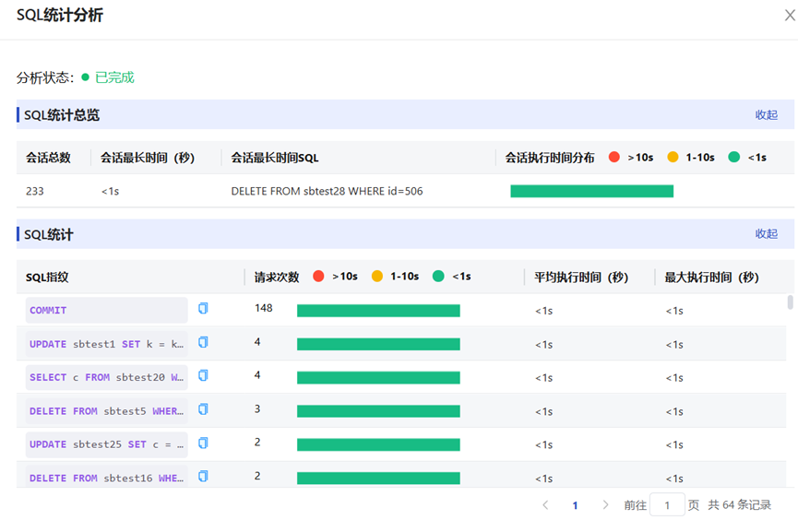Click the 会话总数 column header
Screen dimensions: 798x532
tap(48, 158)
